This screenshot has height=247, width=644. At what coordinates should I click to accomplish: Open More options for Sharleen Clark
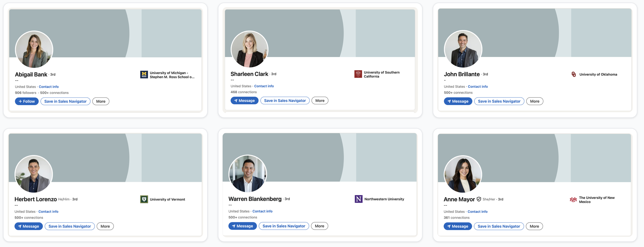320,100
